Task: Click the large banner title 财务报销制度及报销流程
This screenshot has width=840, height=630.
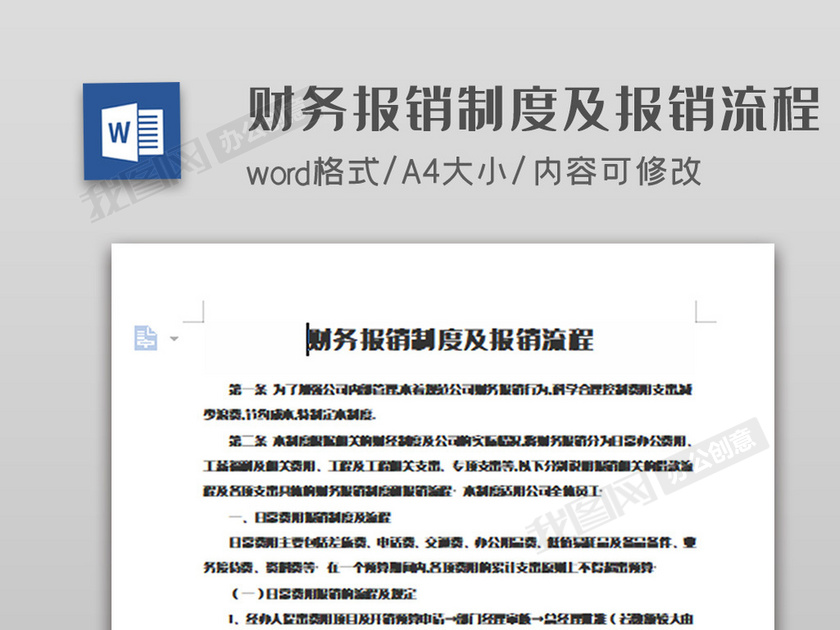Action: [x=532, y=110]
